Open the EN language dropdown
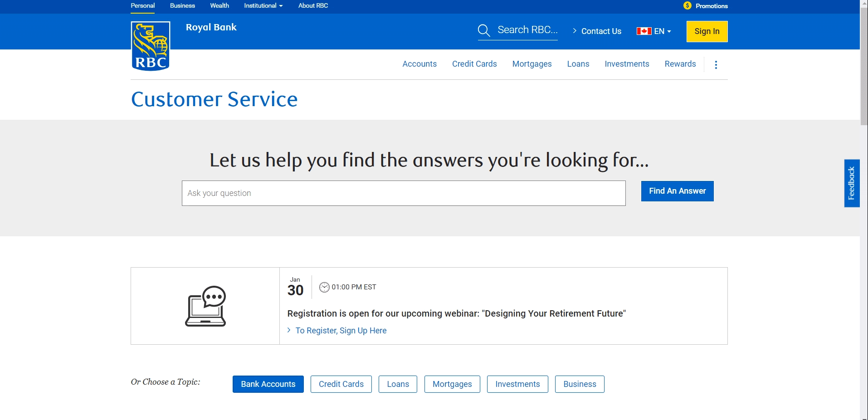The image size is (868, 420). (x=663, y=31)
